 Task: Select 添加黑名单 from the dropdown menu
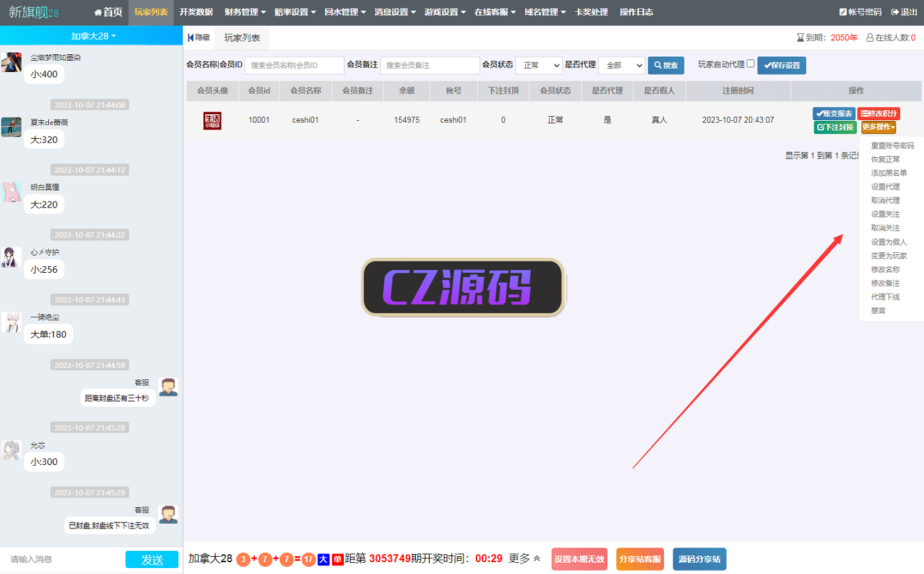[x=888, y=173]
